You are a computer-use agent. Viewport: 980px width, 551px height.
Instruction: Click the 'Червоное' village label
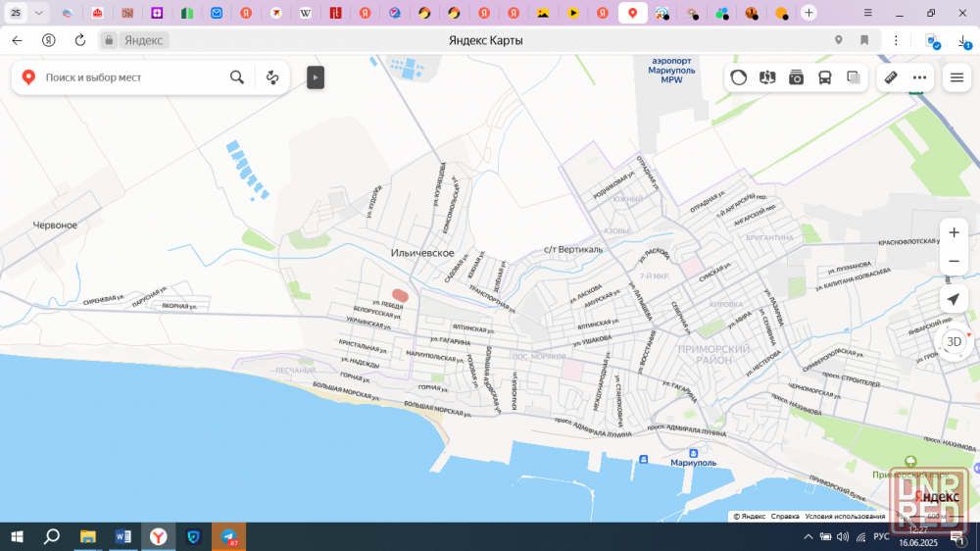point(55,225)
